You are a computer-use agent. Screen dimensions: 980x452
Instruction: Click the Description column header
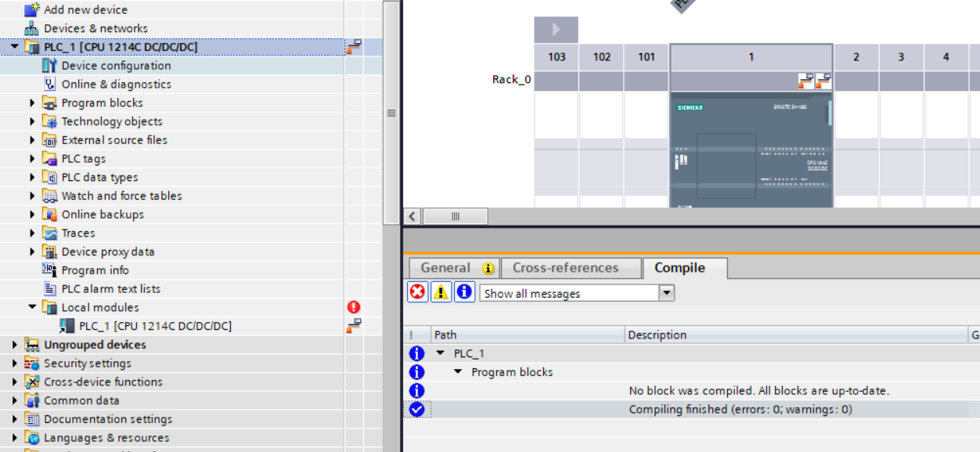(x=797, y=334)
